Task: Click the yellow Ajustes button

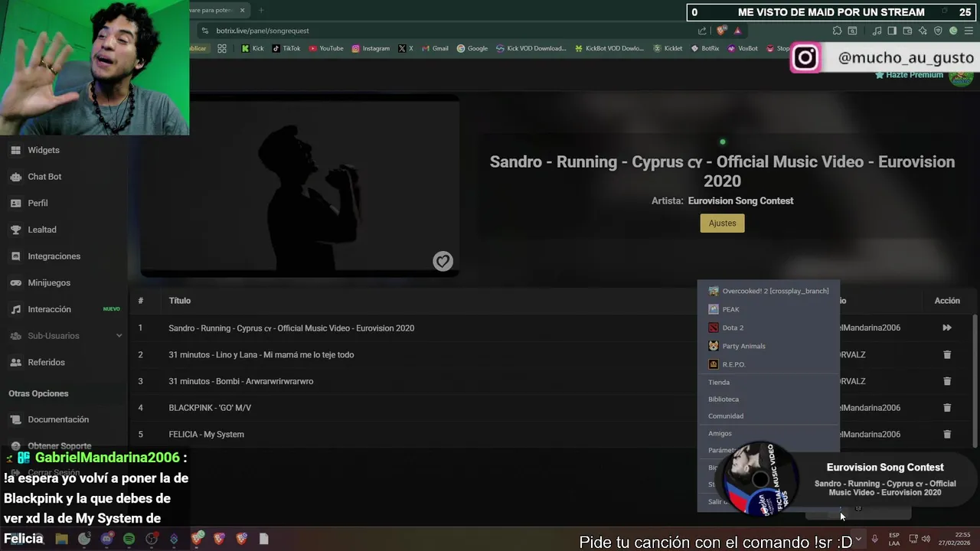Action: [x=722, y=223]
